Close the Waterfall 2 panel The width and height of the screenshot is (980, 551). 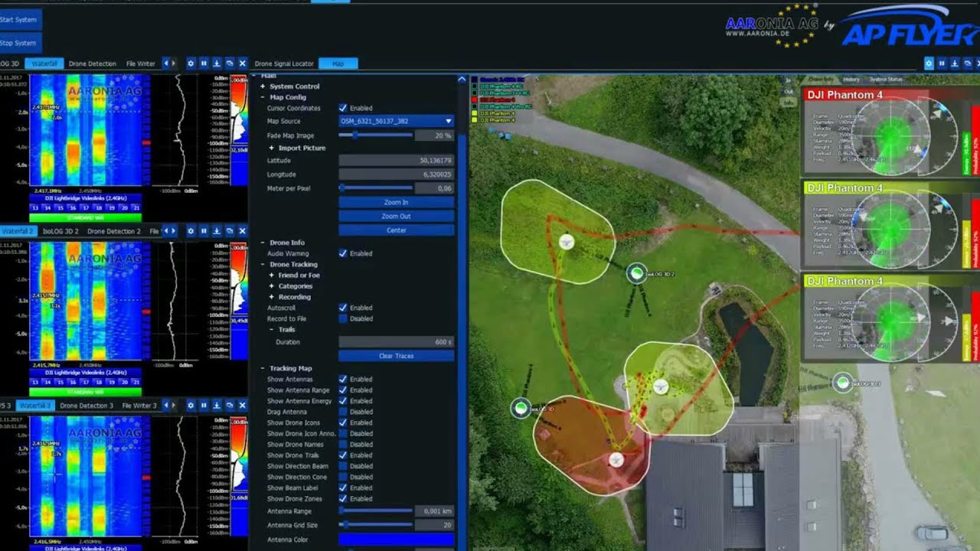tap(243, 231)
